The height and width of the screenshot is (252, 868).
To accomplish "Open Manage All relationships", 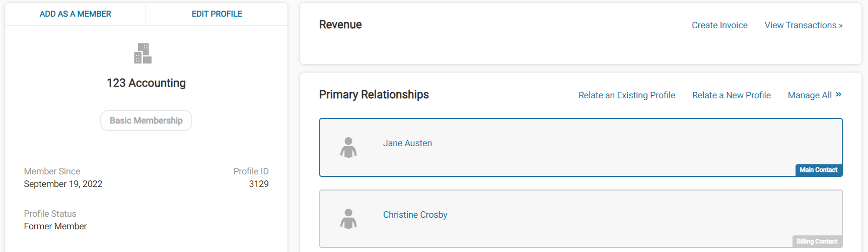I will pyautogui.click(x=810, y=95).
